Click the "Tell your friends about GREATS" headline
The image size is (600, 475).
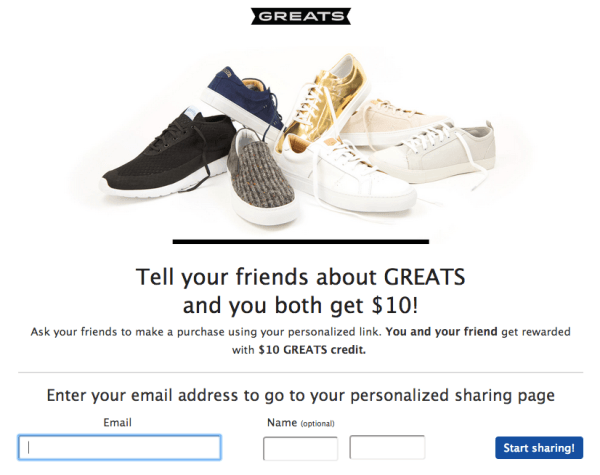tap(300, 276)
